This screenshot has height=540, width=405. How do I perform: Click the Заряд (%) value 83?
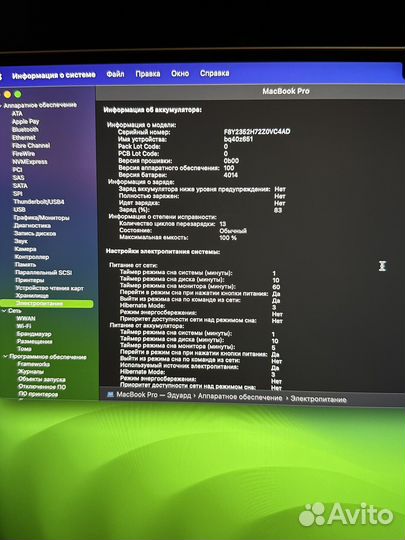(278, 210)
